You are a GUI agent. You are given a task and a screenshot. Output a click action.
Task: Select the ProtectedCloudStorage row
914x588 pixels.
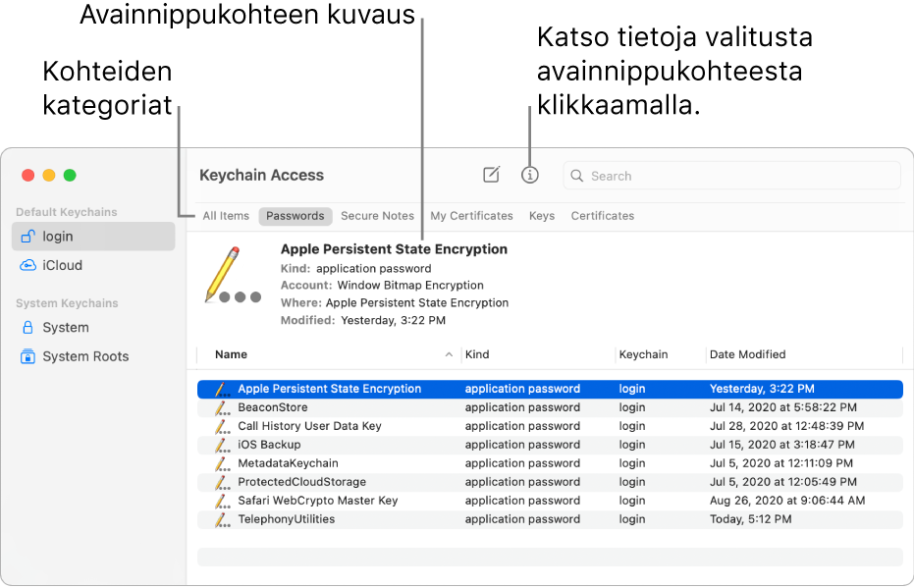click(550, 482)
